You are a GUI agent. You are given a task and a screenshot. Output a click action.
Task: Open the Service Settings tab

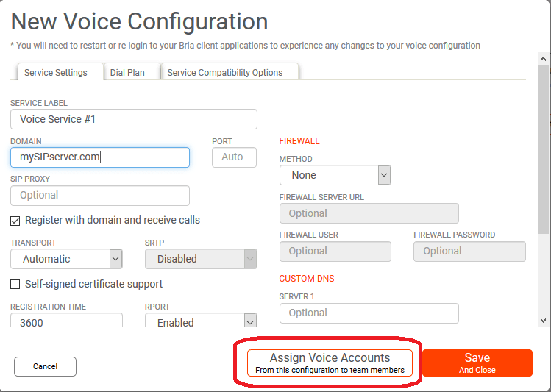pyautogui.click(x=55, y=73)
